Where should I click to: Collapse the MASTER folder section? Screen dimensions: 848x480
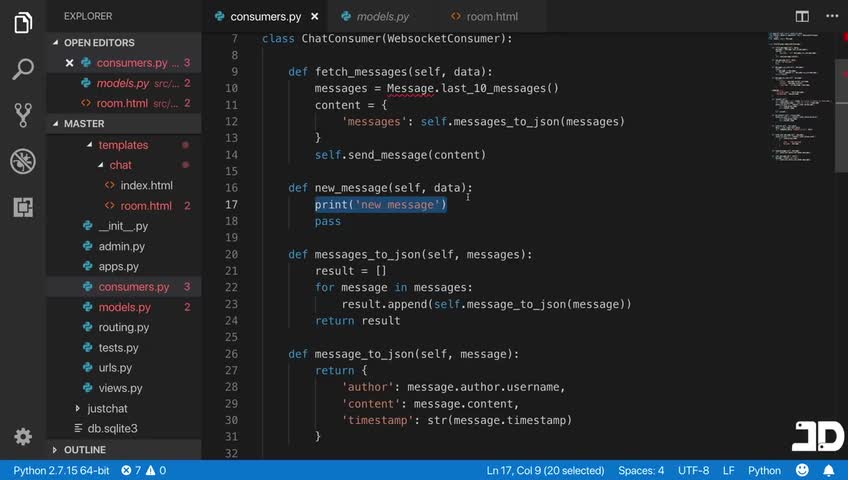click(123, 124)
